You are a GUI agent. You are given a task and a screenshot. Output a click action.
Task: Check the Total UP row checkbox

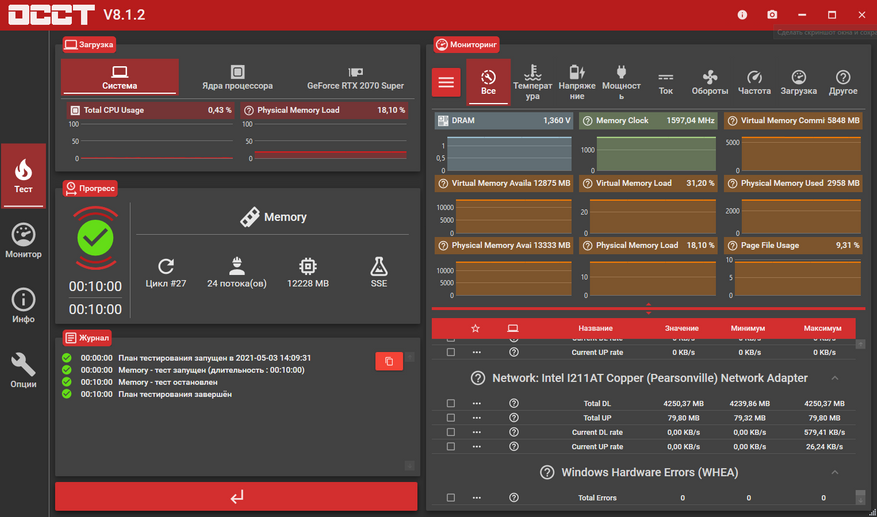click(x=451, y=418)
